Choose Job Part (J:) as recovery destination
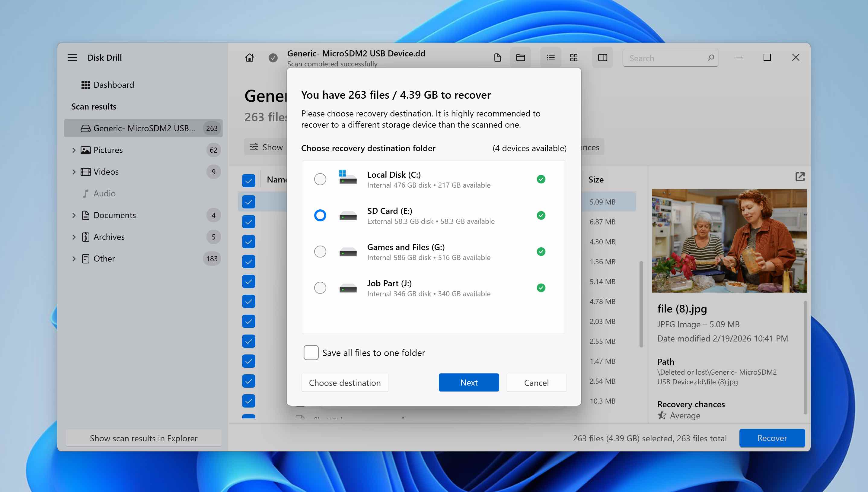 [x=320, y=287]
